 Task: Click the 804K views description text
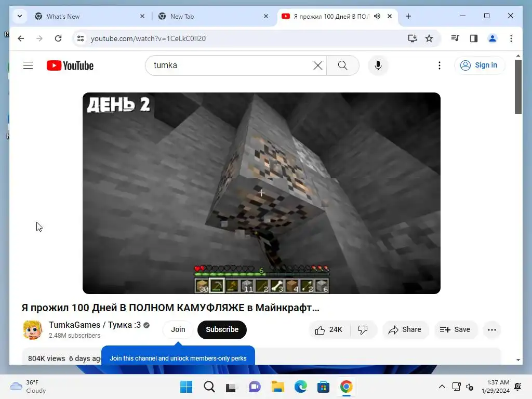click(46, 358)
